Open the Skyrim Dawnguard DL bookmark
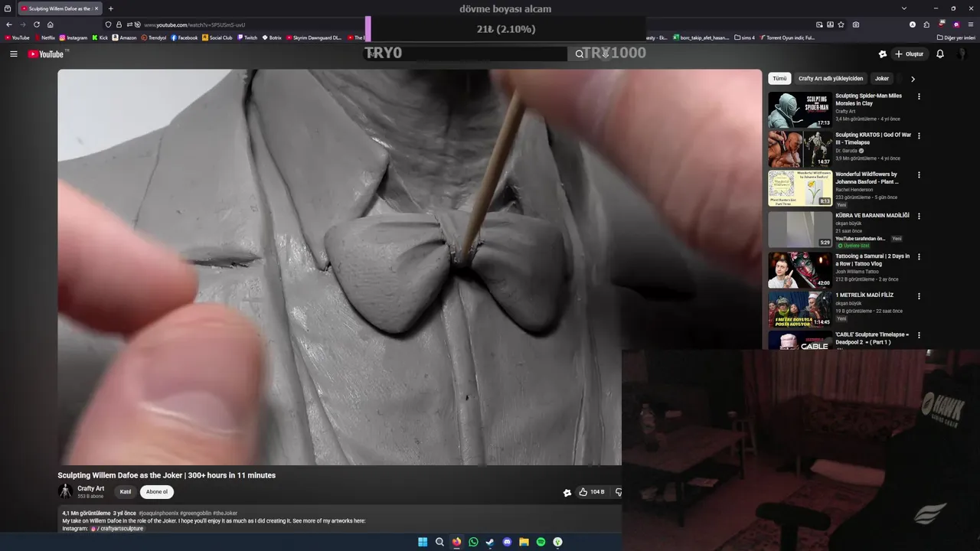The width and height of the screenshot is (980, 551). pyautogui.click(x=314, y=37)
